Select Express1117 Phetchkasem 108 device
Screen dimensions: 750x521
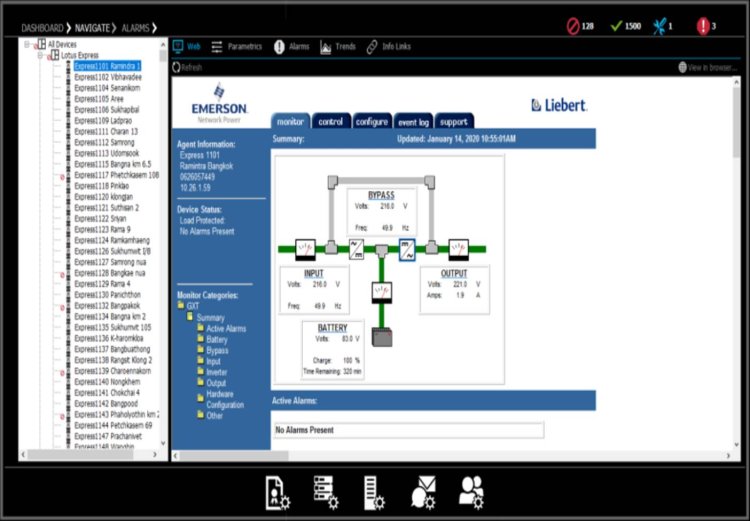pos(115,174)
